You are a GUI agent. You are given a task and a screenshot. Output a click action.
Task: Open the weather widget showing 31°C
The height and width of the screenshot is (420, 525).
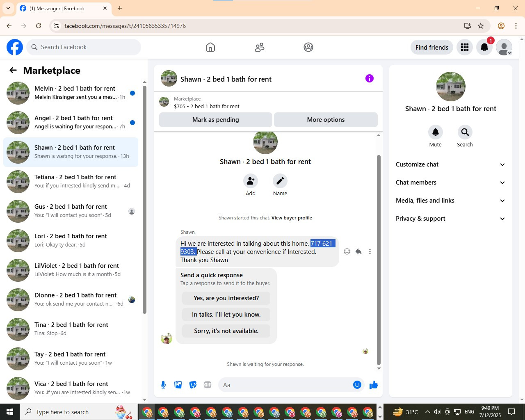click(406, 412)
